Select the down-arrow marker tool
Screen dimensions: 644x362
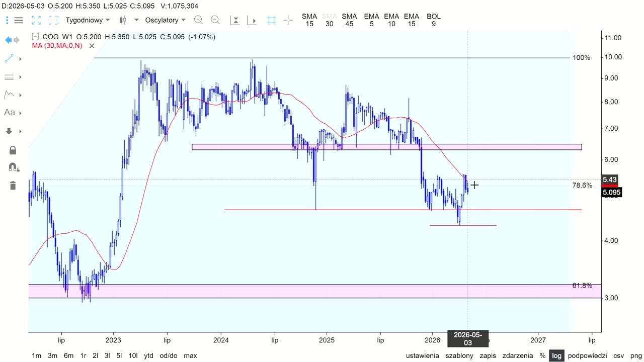tap(9, 131)
